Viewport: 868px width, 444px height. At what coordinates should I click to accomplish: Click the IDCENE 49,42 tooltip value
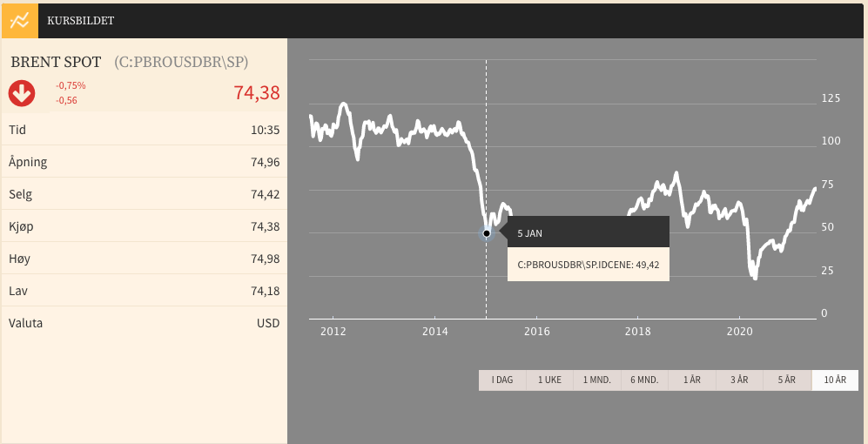[x=588, y=265]
